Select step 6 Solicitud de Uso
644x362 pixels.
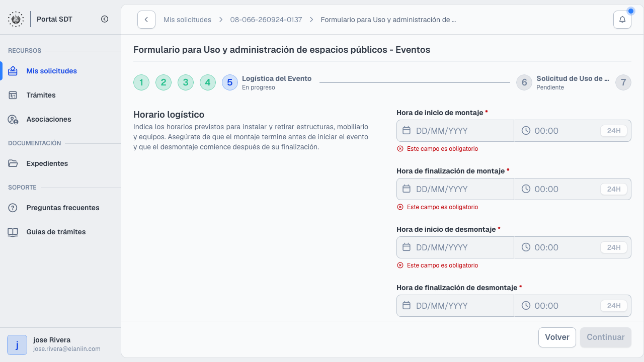(x=563, y=82)
